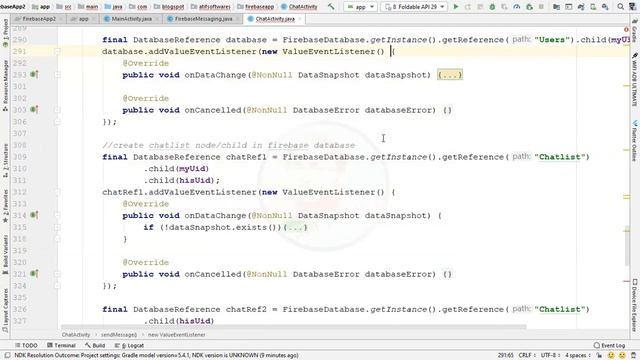Screen dimensions: 640x360
Task: Click the Stop square icon in the toolbar
Action: click(x=541, y=7)
